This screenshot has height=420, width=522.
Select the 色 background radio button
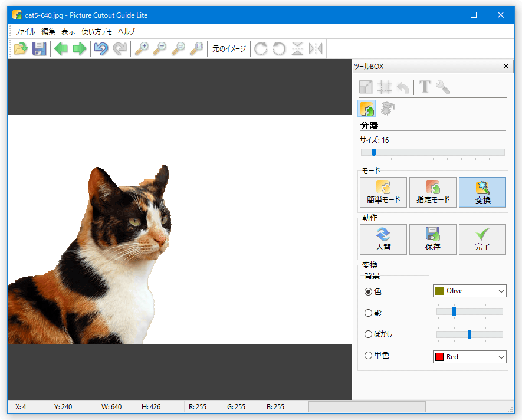click(368, 292)
